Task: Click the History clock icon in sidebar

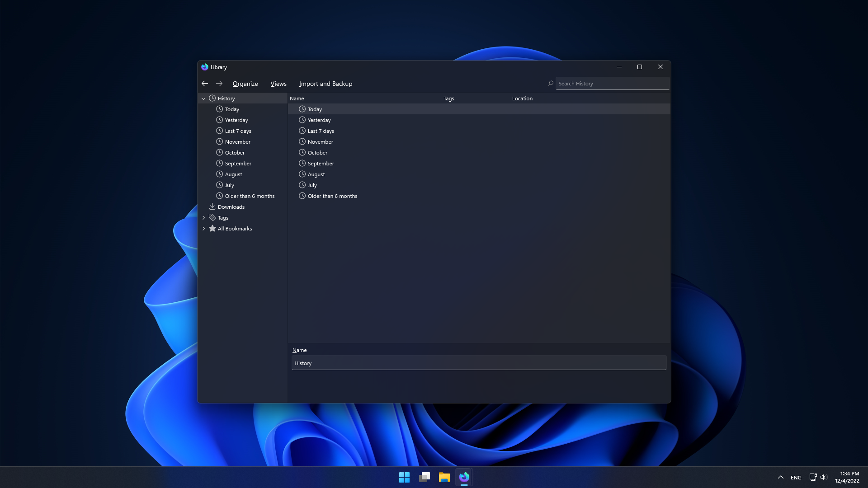Action: [x=212, y=98]
